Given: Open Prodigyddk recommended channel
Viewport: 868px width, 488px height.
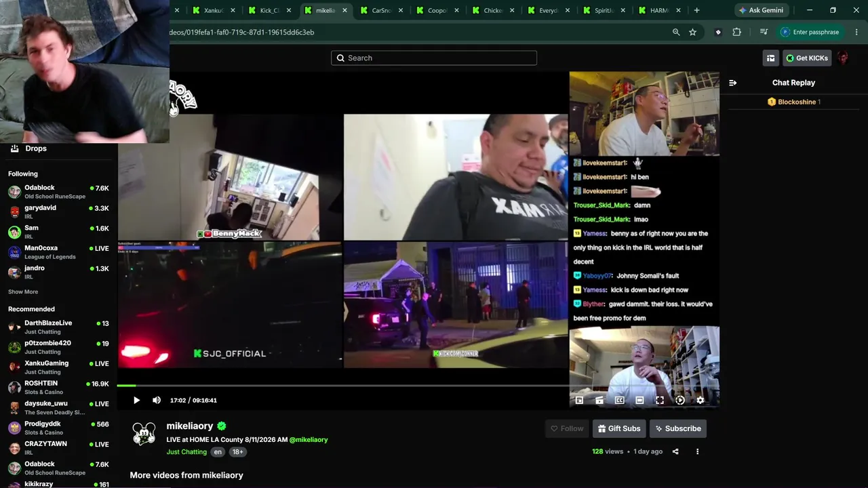Looking at the screenshot, I should click(59, 428).
